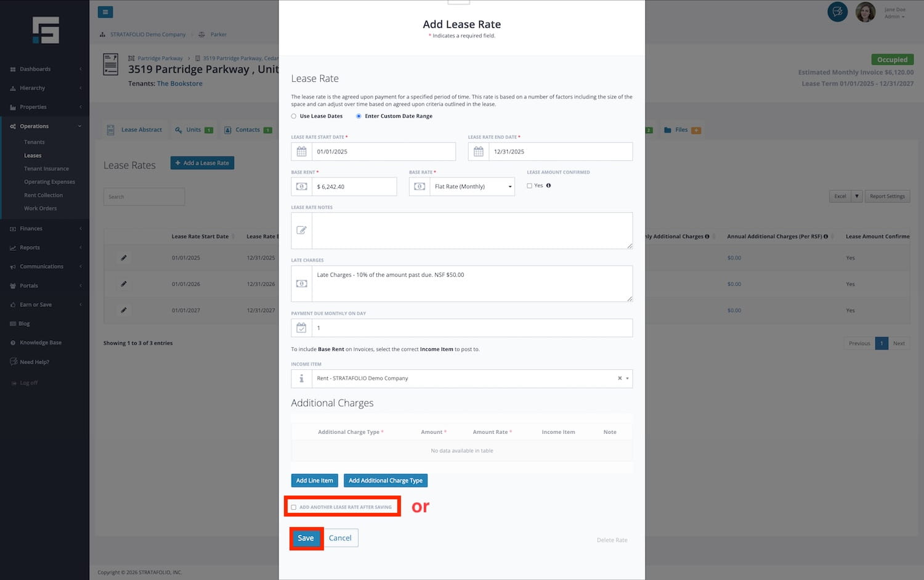
Task: Click the info icon beside Yes checkbox
Action: tap(548, 186)
